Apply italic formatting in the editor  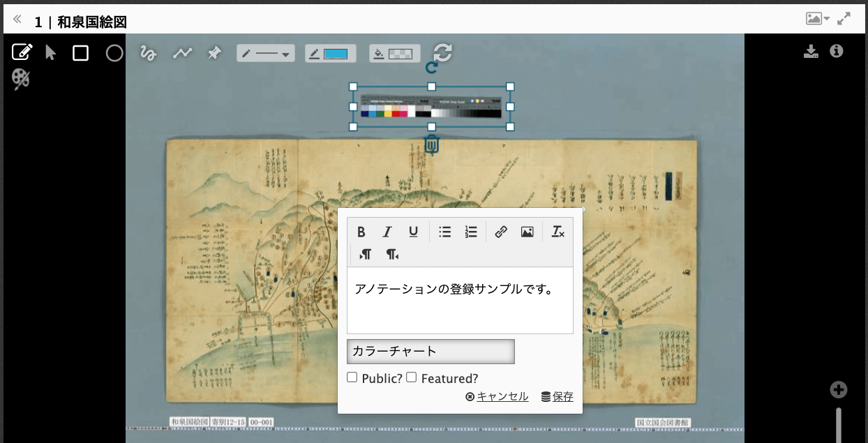click(x=387, y=232)
